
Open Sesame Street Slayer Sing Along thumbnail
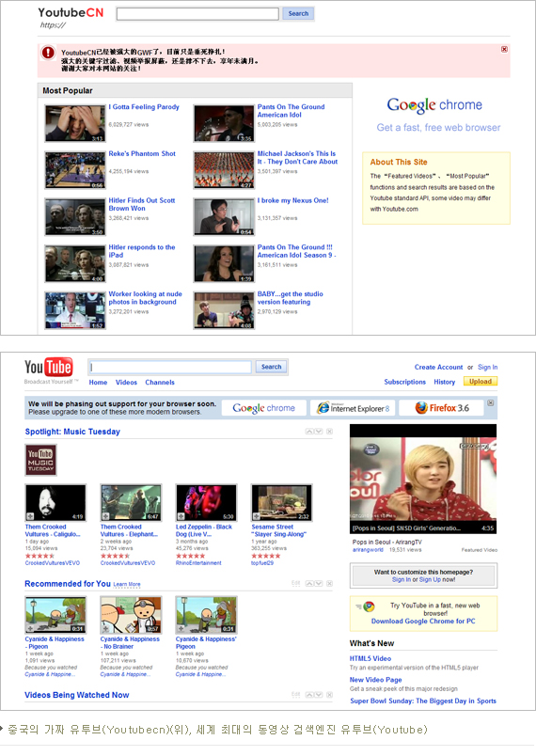[281, 503]
